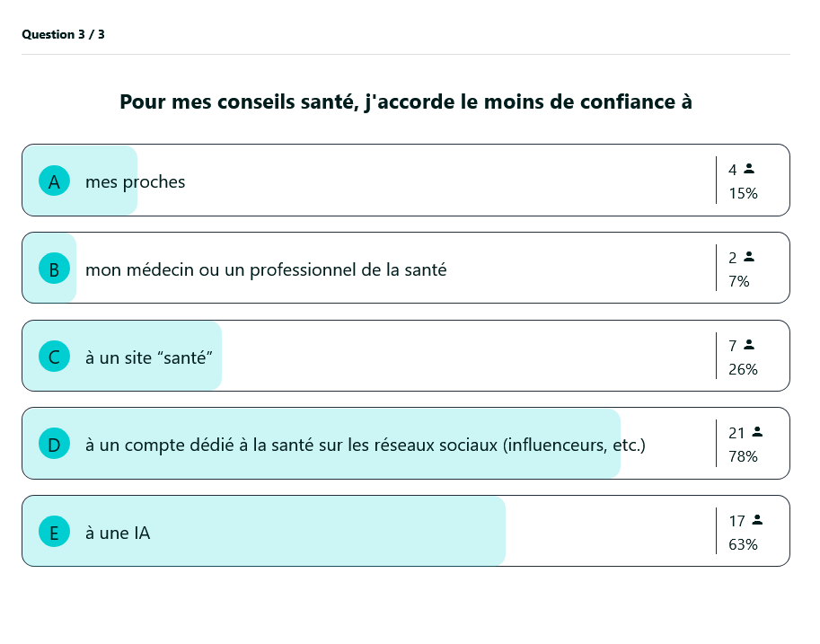
Task: Select "mon médecin ou un professionnel de la santé"
Action: pos(266,269)
